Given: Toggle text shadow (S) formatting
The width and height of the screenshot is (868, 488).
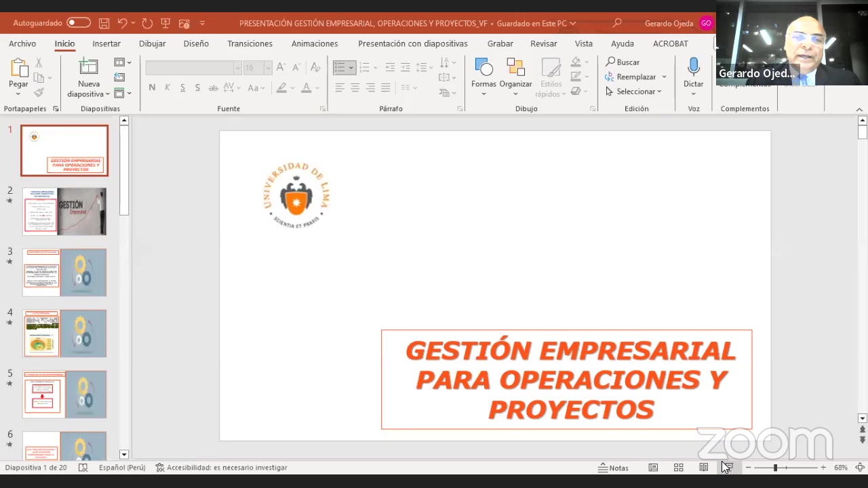Looking at the screenshot, I should click(x=197, y=87).
